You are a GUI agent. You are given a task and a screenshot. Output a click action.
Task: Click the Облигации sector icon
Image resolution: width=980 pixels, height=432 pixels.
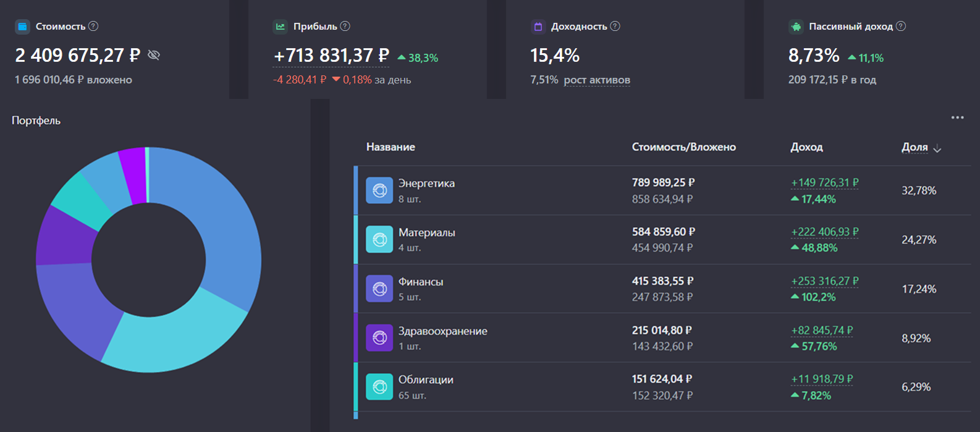[379, 387]
